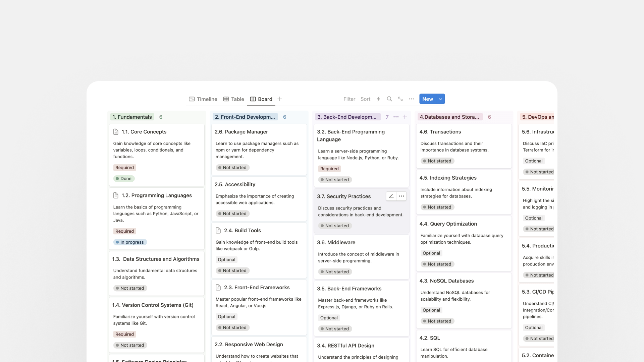Click the lightning automation icon
This screenshot has width=644, height=362.
tap(378, 99)
